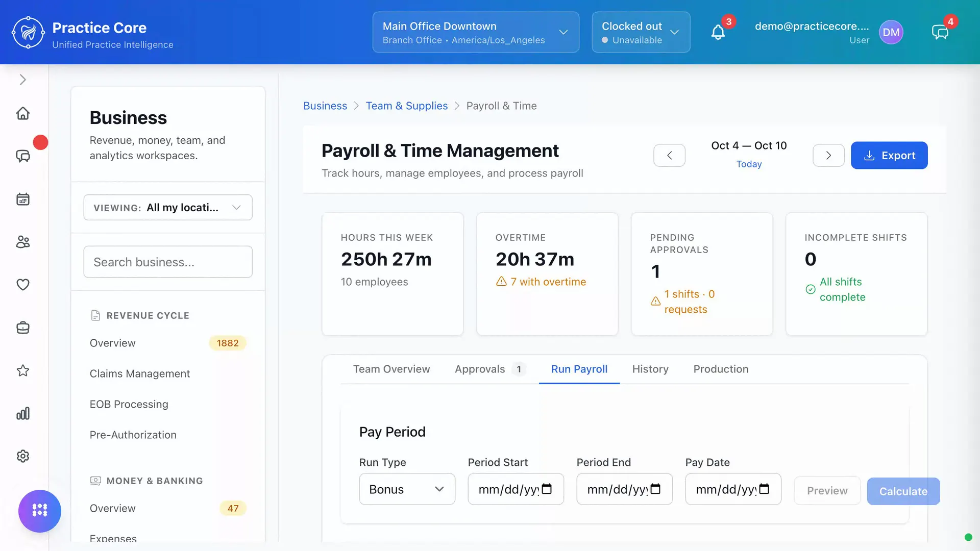Switch to the Approvals tab

click(x=490, y=369)
